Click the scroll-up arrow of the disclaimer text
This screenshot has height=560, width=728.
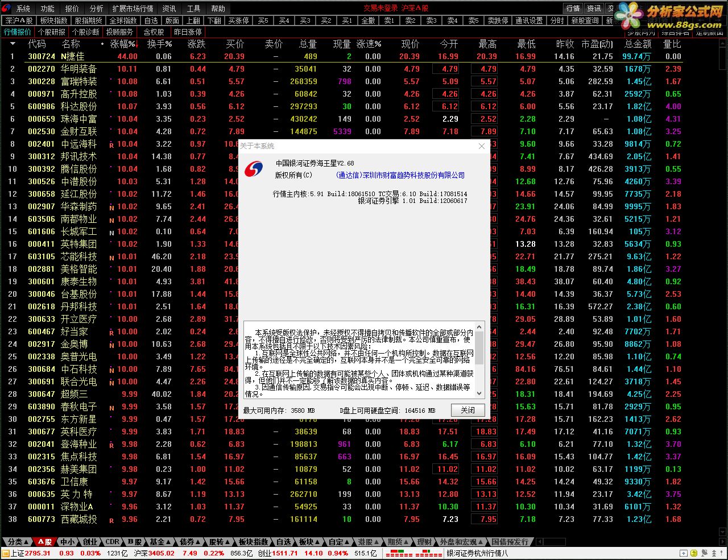pyautogui.click(x=479, y=326)
